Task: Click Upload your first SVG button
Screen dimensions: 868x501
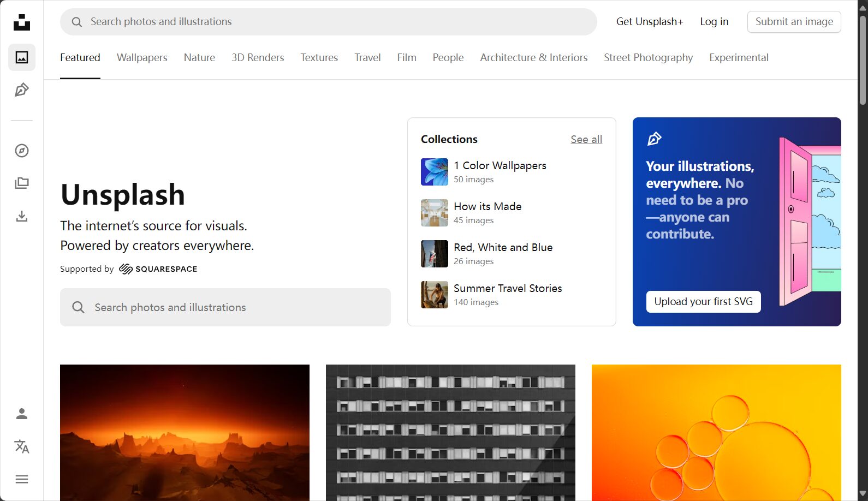Action: point(704,302)
